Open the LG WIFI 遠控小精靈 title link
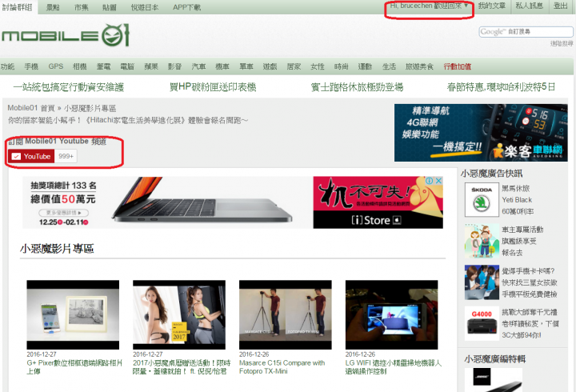This screenshot has width=576, height=392. tap(393, 367)
